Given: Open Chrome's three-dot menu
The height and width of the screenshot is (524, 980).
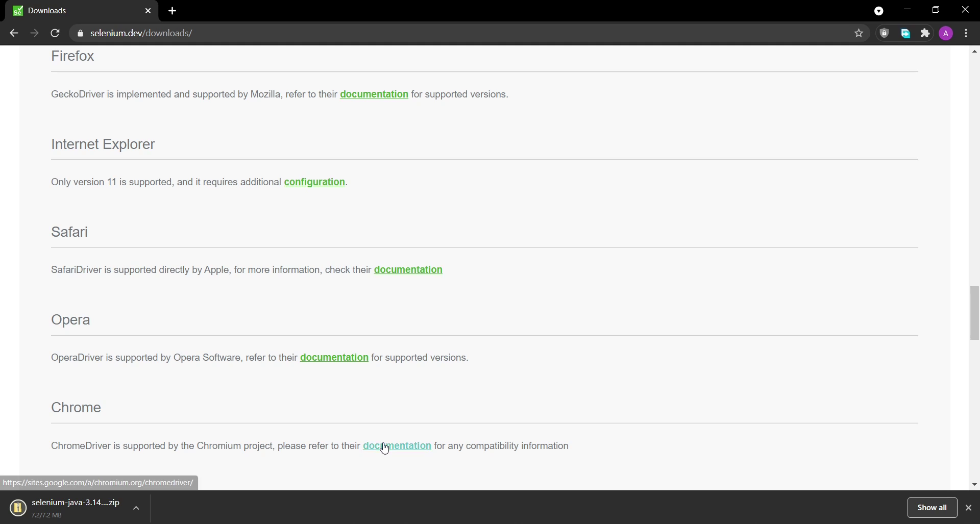Looking at the screenshot, I should (966, 33).
